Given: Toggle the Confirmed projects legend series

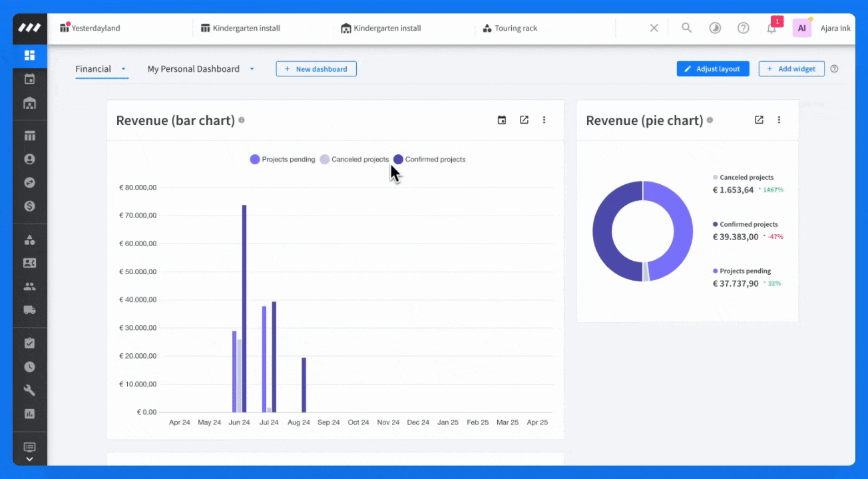Looking at the screenshot, I should [429, 159].
